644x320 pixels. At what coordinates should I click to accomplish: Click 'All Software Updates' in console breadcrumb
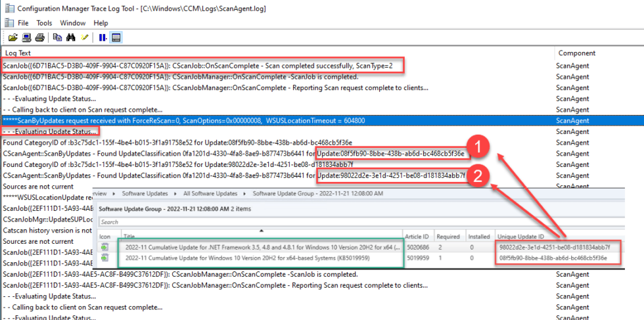[x=210, y=193]
